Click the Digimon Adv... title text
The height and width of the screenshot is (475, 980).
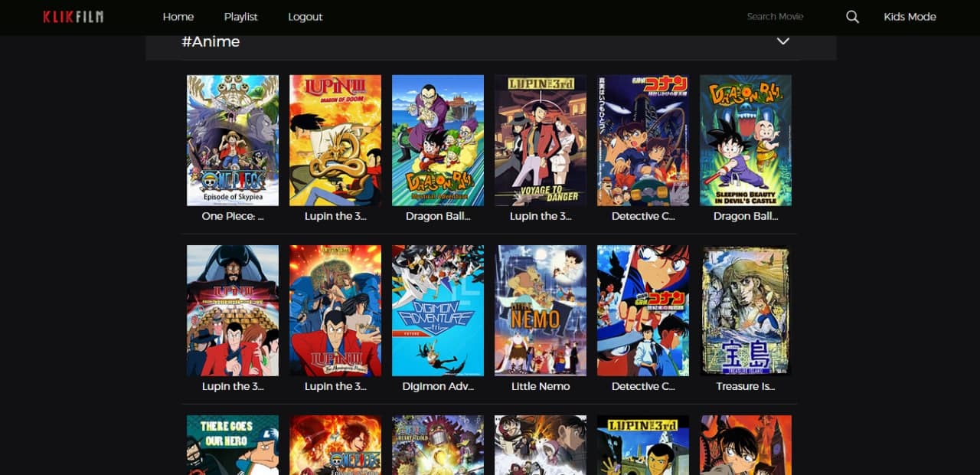tap(438, 387)
